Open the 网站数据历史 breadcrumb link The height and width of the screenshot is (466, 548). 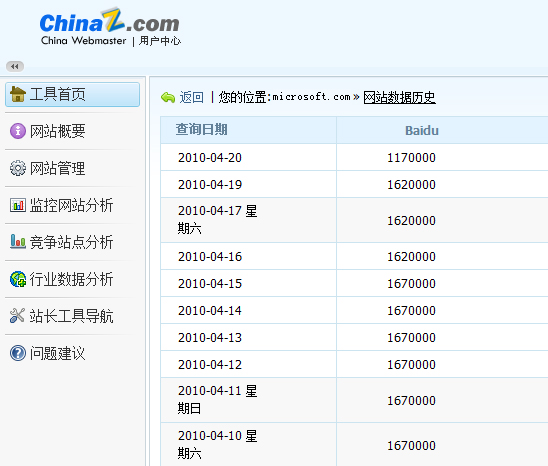point(399,97)
